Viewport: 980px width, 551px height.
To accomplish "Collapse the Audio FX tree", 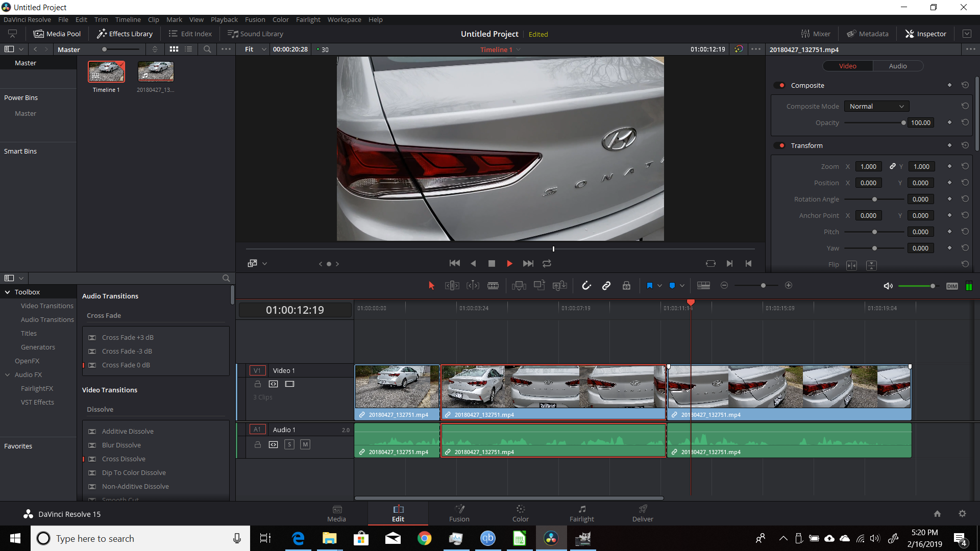I will point(8,374).
